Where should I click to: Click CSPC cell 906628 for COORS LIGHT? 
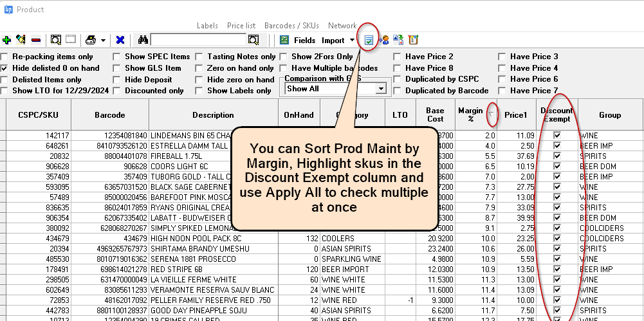coord(38,166)
